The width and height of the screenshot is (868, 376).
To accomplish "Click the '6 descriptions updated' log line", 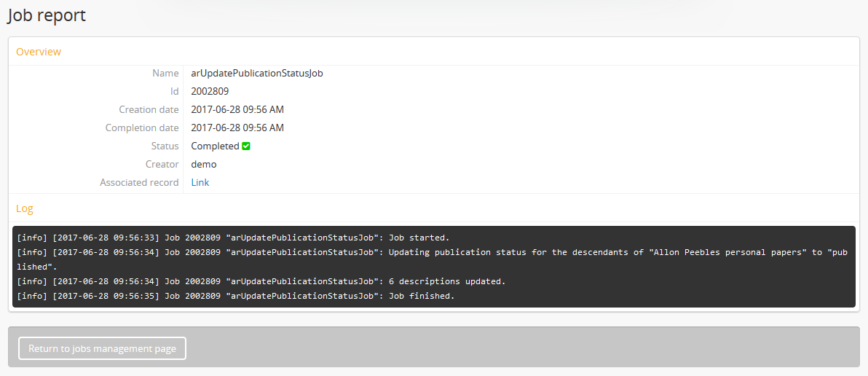I will (x=261, y=281).
